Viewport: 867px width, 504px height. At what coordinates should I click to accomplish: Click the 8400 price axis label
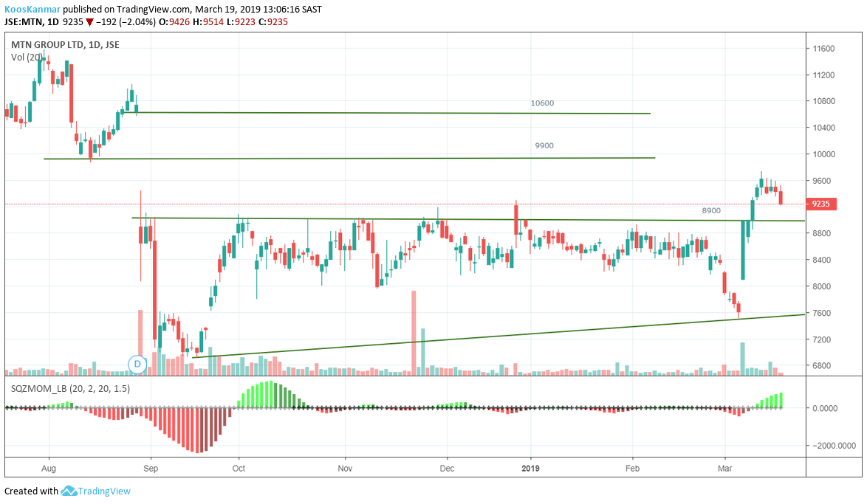pos(822,260)
